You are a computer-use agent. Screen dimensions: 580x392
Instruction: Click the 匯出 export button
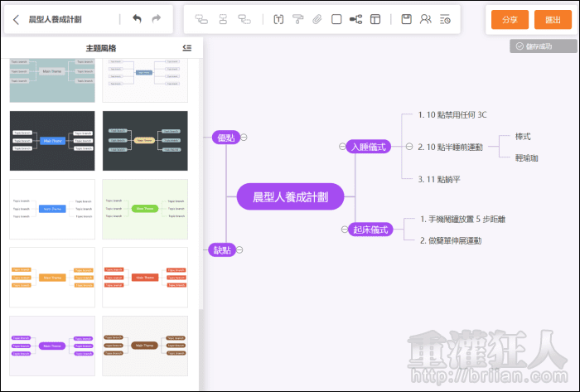[547, 19]
